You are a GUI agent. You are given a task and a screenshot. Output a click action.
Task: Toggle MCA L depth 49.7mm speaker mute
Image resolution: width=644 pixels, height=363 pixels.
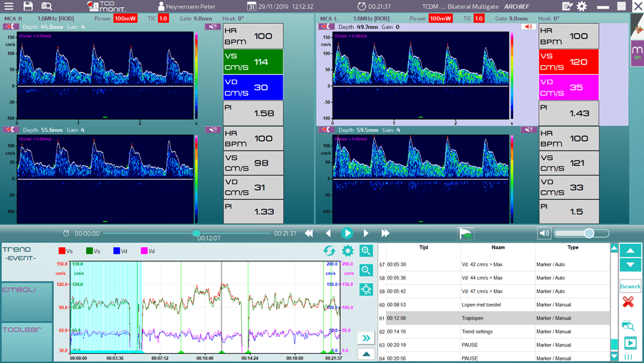[528, 27]
